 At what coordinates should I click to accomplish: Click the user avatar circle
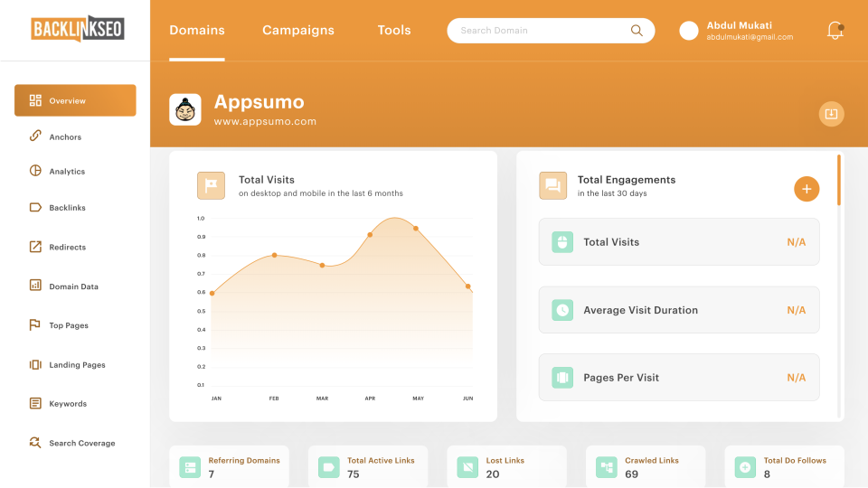(x=689, y=31)
